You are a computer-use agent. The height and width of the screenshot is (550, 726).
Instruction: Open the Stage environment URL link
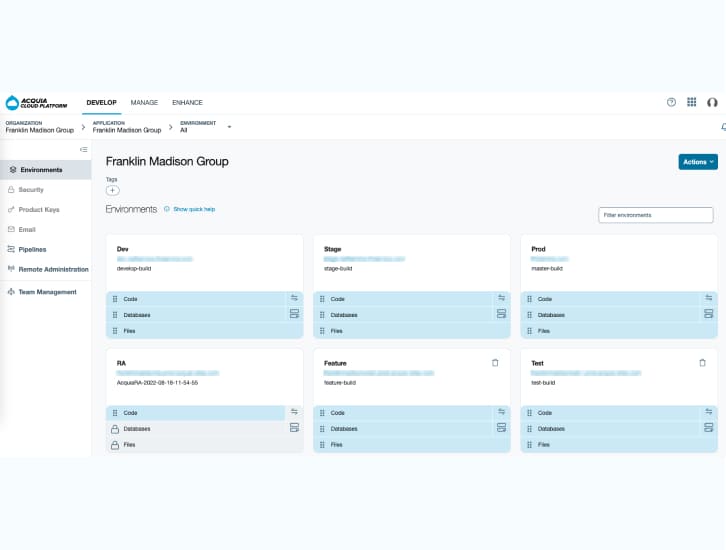[364, 259]
